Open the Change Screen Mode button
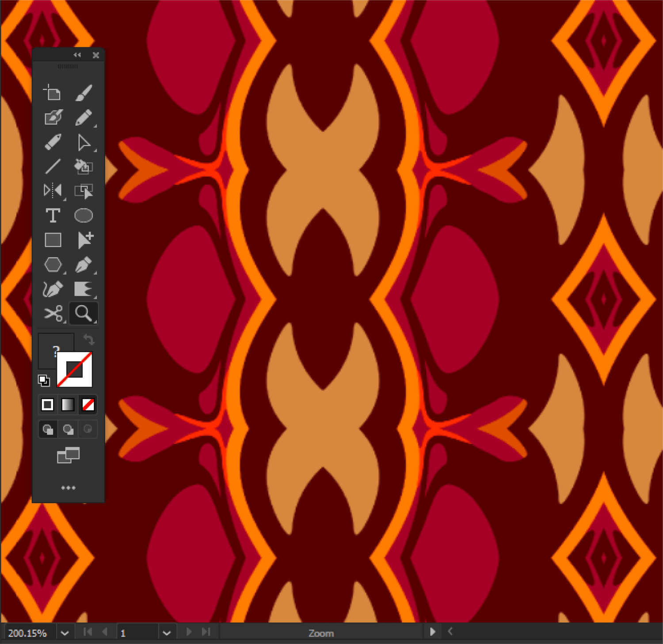Image resolution: width=663 pixels, height=644 pixels. coord(68,455)
